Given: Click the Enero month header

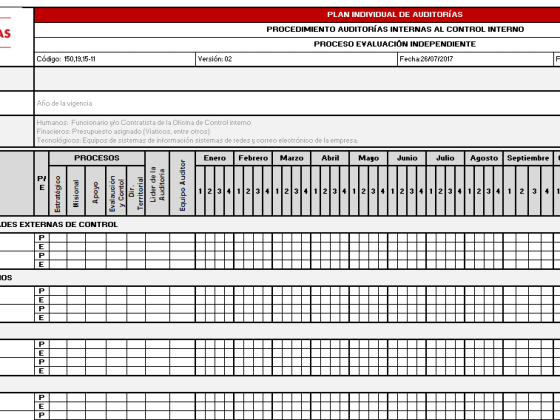Looking at the screenshot, I should pyautogui.click(x=215, y=158).
